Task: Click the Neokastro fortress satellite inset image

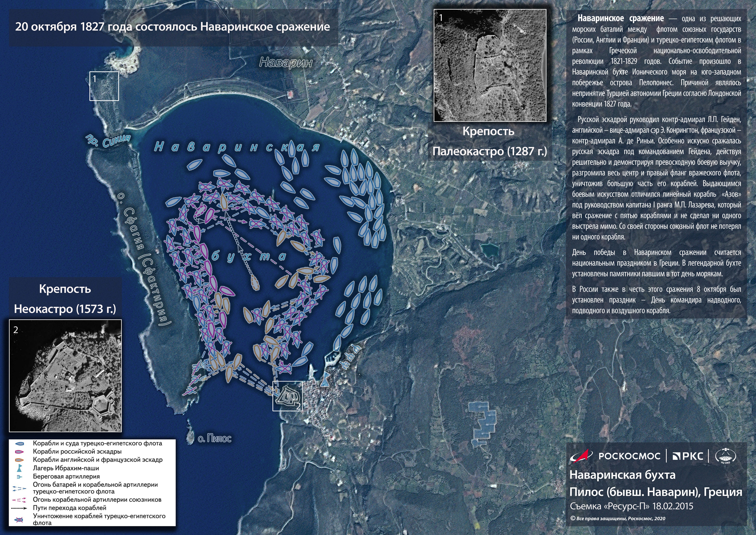Action: (x=65, y=376)
